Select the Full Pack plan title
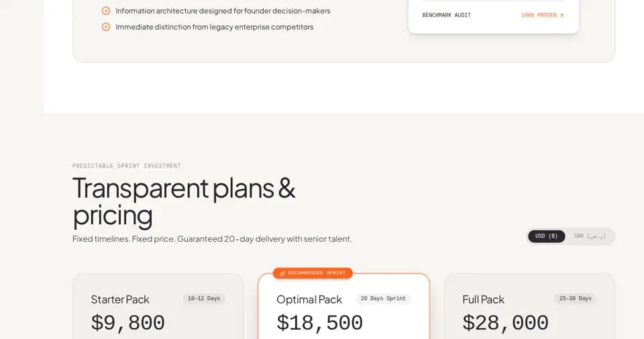 point(483,299)
